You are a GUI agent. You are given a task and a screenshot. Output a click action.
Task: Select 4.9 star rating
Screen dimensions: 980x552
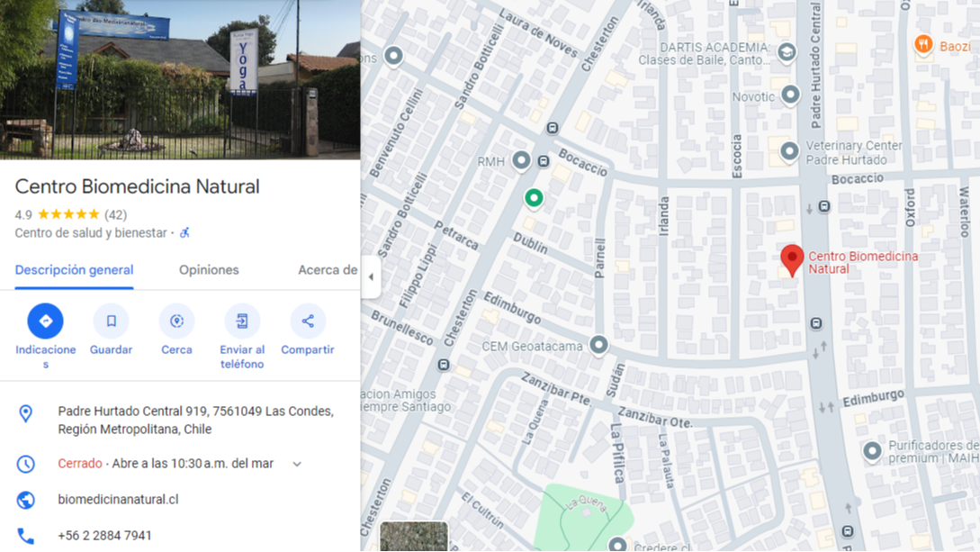[x=57, y=214]
